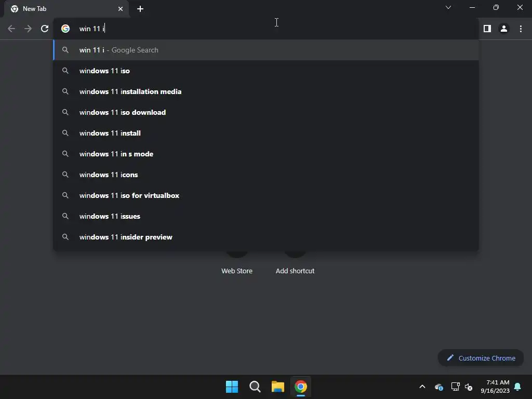Viewport: 532px width, 399px height.
Task: Minimize the Chrome window
Action: pos(472,7)
